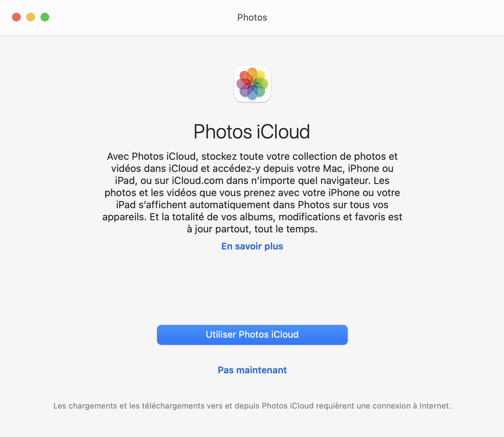
Task: Click the word "Internet." in the footer
Action: pos(435,406)
